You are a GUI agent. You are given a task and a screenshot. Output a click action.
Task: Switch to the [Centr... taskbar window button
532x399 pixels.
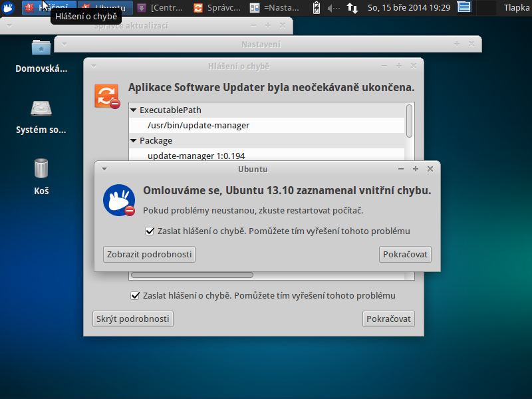160,7
